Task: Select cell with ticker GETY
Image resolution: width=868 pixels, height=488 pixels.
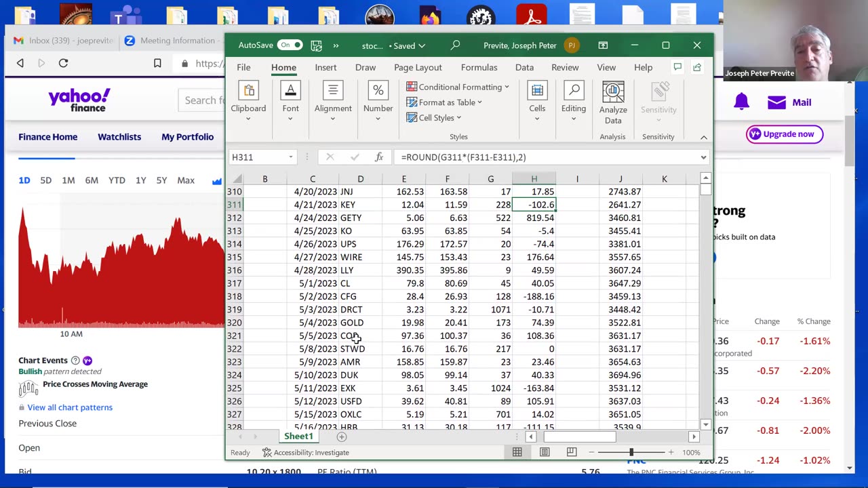Action: [x=360, y=218]
